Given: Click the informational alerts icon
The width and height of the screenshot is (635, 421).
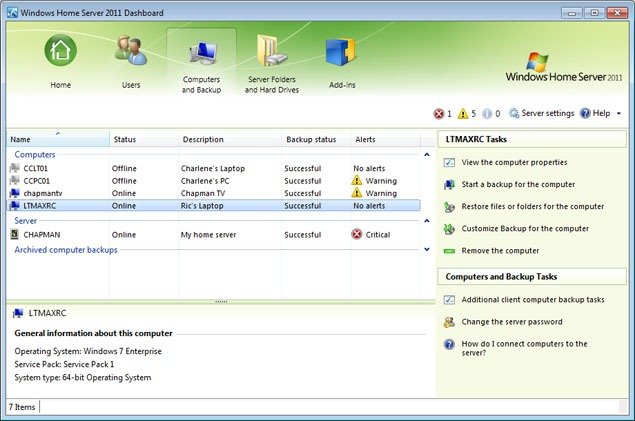Looking at the screenshot, I should [487, 114].
